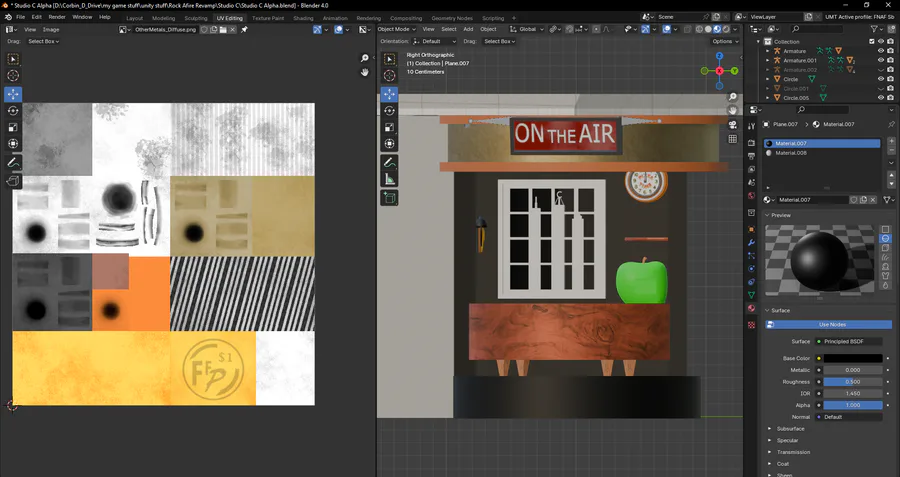
Task: Select the Measure tool in the 3D viewport
Action: coord(390,180)
